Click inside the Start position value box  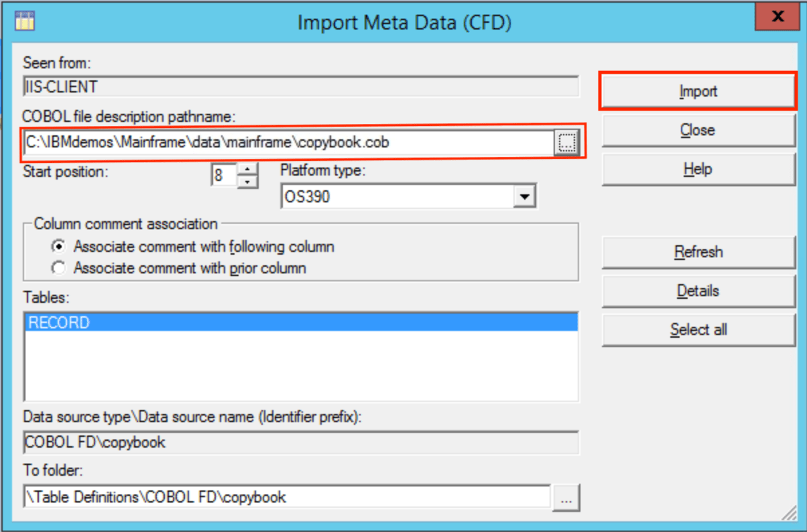[x=225, y=174]
